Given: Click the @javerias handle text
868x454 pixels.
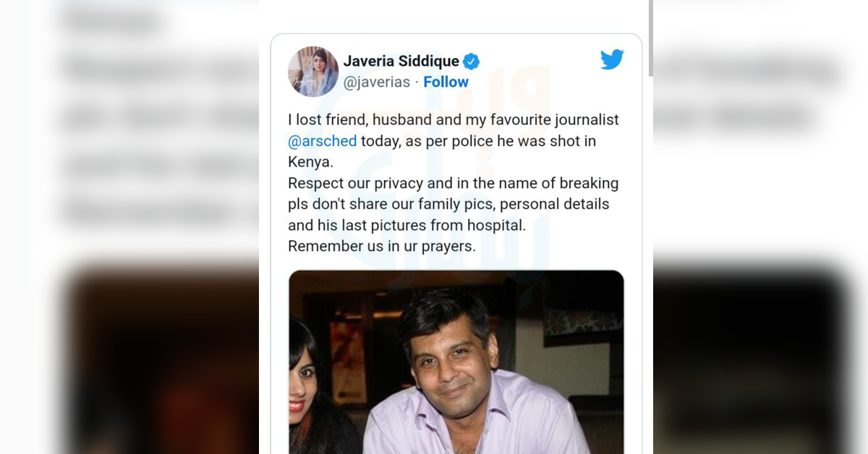Looking at the screenshot, I should pos(376,82).
